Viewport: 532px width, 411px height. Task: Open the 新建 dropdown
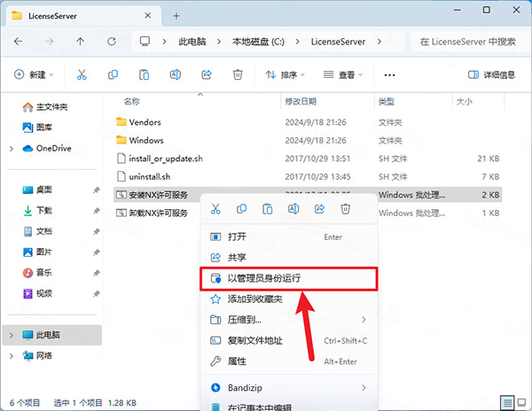point(34,74)
